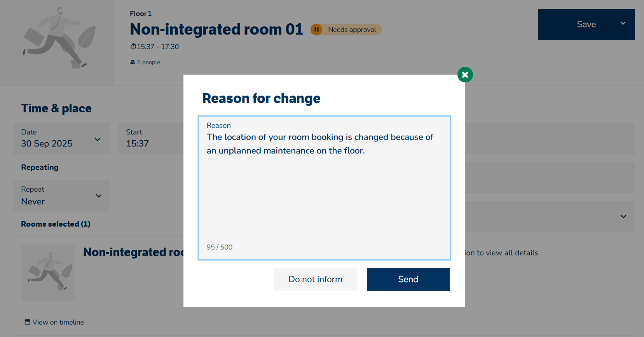
Task: Click the calendar icon beside View on timeline
Action: click(x=27, y=322)
